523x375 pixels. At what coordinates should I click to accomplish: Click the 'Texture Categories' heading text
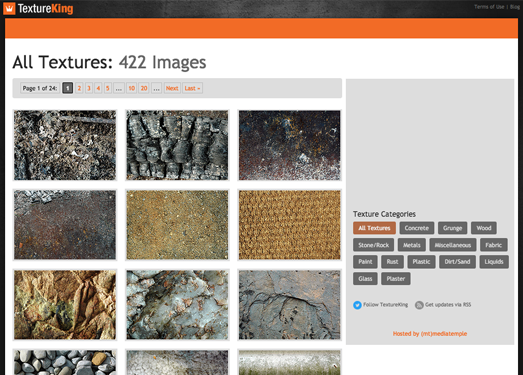(384, 214)
